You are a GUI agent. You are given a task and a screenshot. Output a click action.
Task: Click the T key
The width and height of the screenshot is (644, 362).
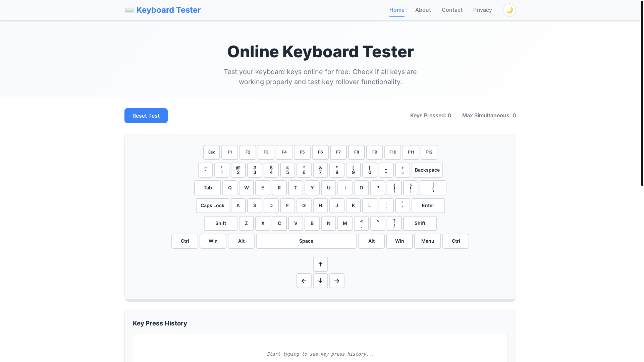click(x=296, y=188)
